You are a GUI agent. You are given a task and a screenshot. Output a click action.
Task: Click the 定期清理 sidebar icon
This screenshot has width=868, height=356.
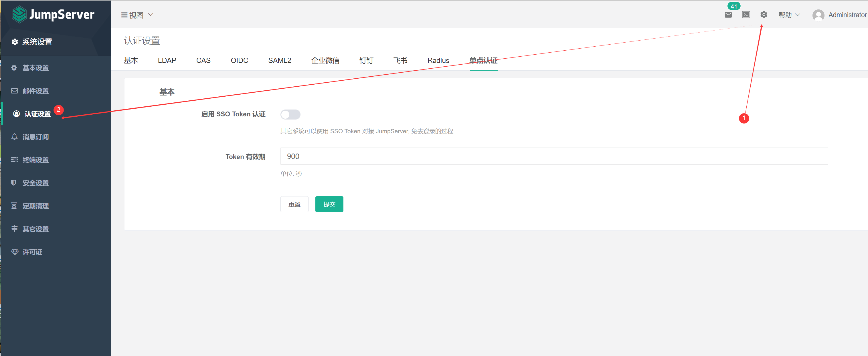point(35,206)
